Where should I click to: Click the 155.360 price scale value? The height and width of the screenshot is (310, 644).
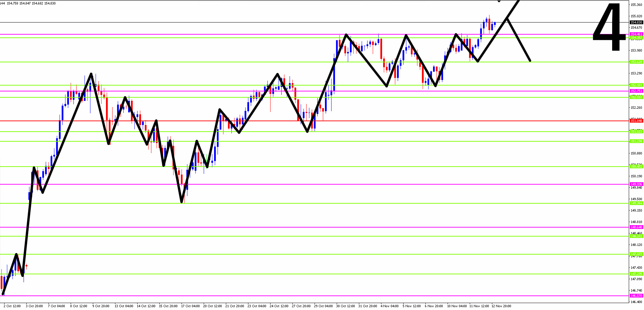(637, 5)
